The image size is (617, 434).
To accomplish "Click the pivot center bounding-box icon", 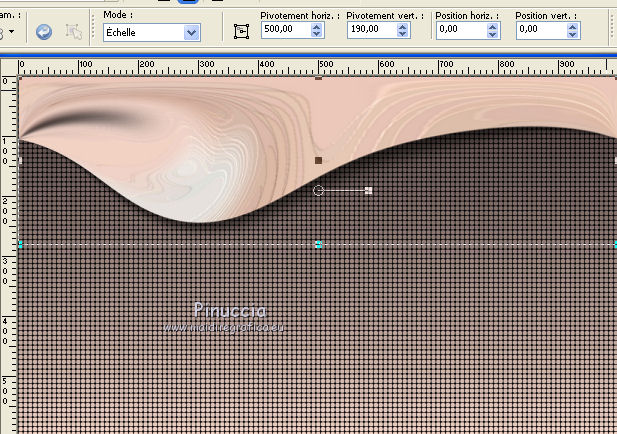I will 241,31.
